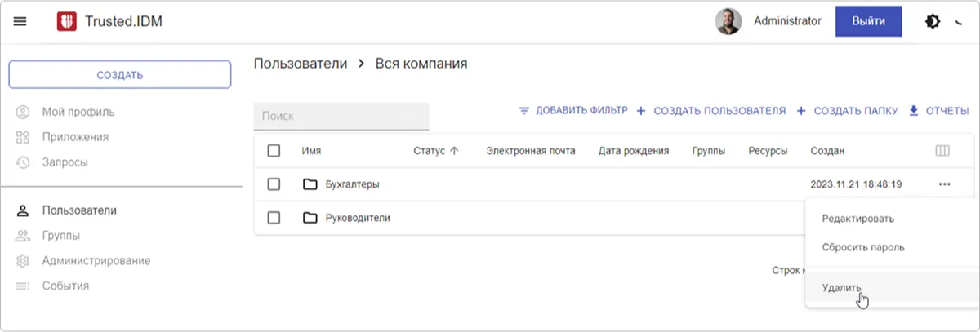
Task: Go to Приложения in sidebar
Action: (x=75, y=137)
